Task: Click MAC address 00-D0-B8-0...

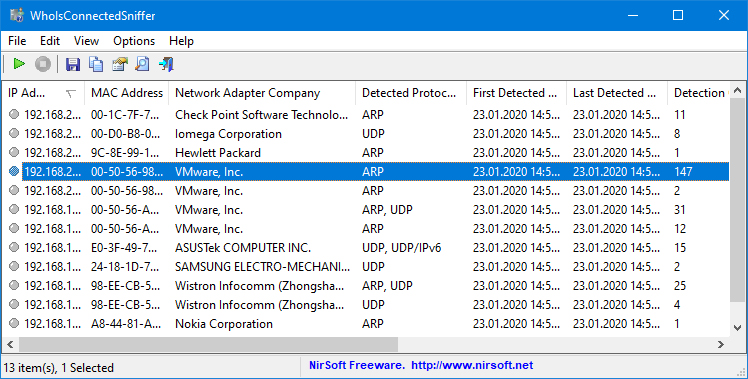Action: tap(126, 134)
